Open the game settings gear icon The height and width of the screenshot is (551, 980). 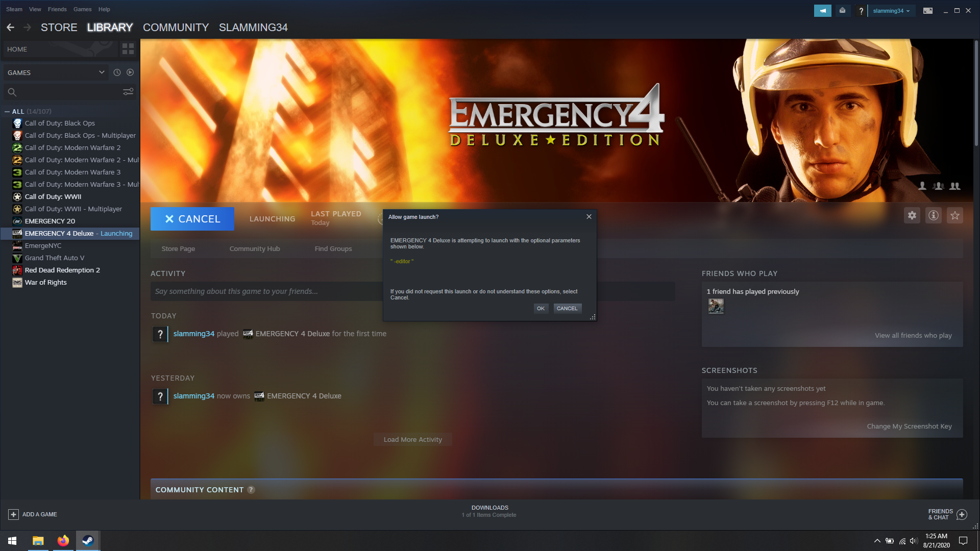tap(912, 215)
